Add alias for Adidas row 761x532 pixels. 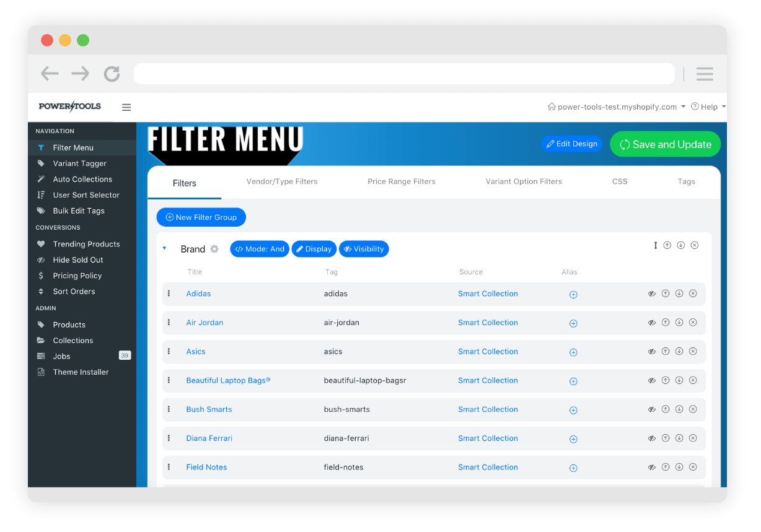(x=573, y=295)
